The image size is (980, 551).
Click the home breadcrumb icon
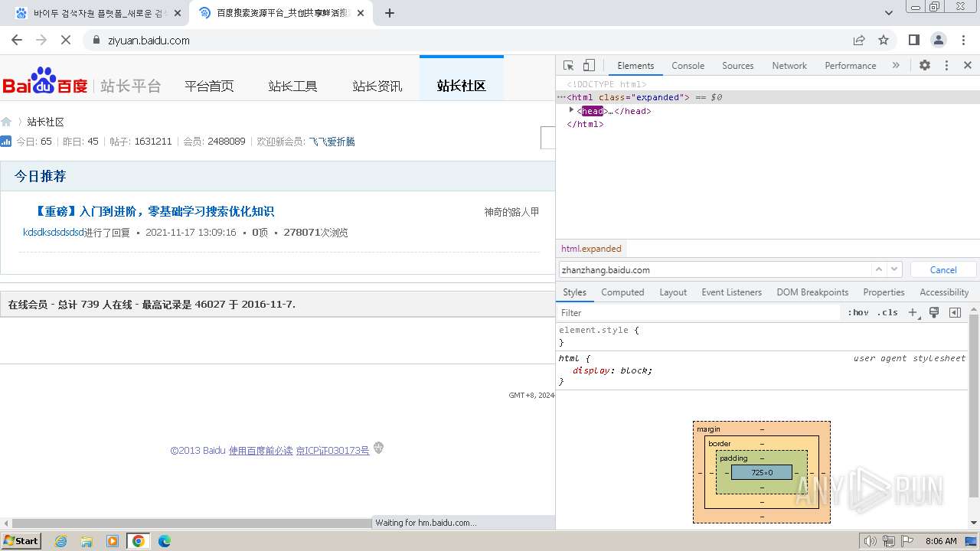[x=6, y=122]
